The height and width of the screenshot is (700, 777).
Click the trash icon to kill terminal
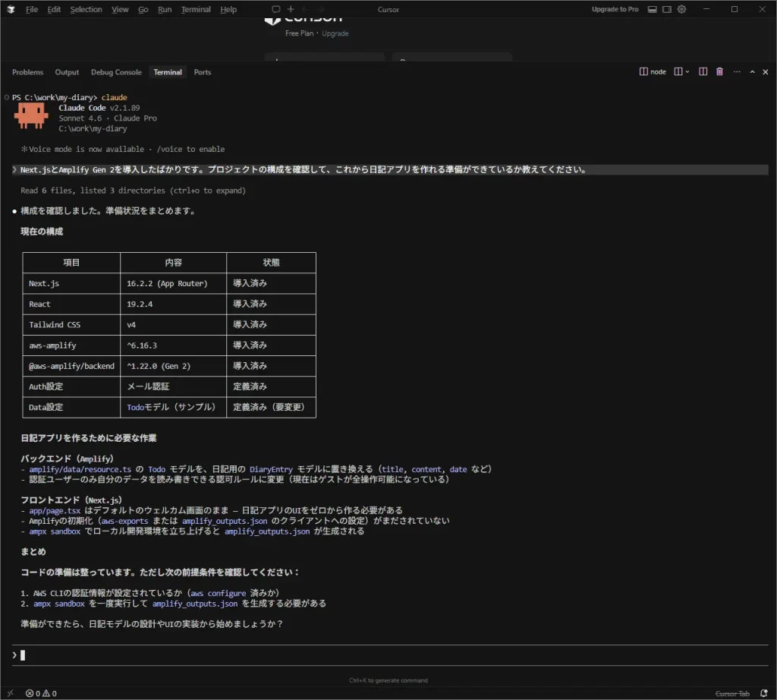pyautogui.click(x=719, y=72)
